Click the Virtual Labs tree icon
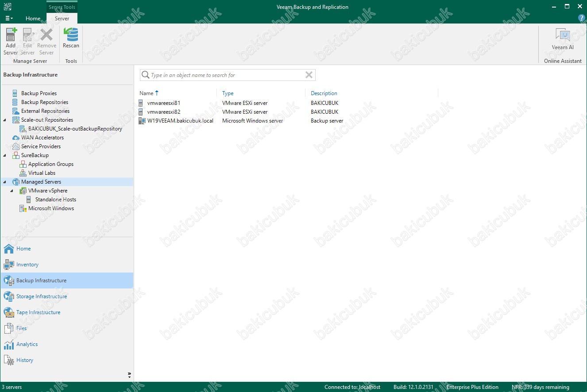 click(x=23, y=173)
